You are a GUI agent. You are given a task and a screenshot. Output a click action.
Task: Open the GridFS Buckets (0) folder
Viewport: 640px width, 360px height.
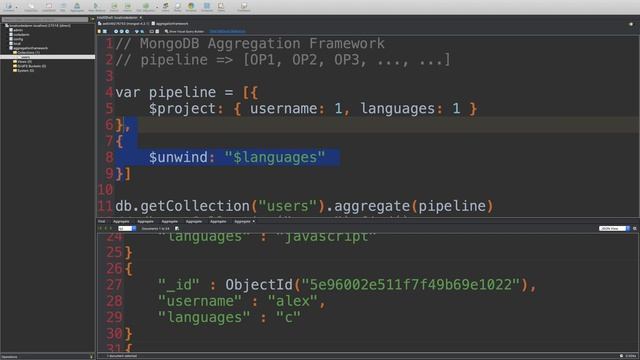coord(29,66)
